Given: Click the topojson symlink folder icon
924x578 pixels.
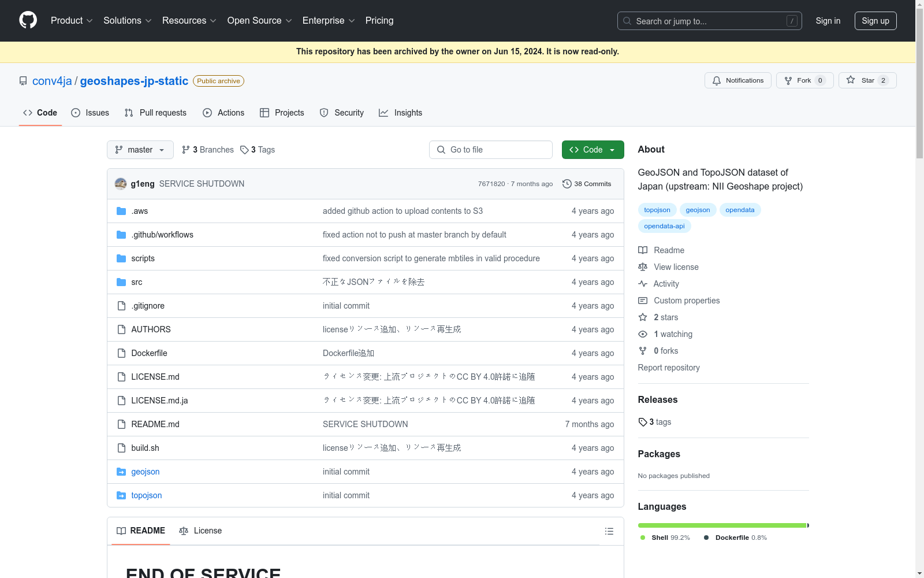Looking at the screenshot, I should tap(121, 495).
